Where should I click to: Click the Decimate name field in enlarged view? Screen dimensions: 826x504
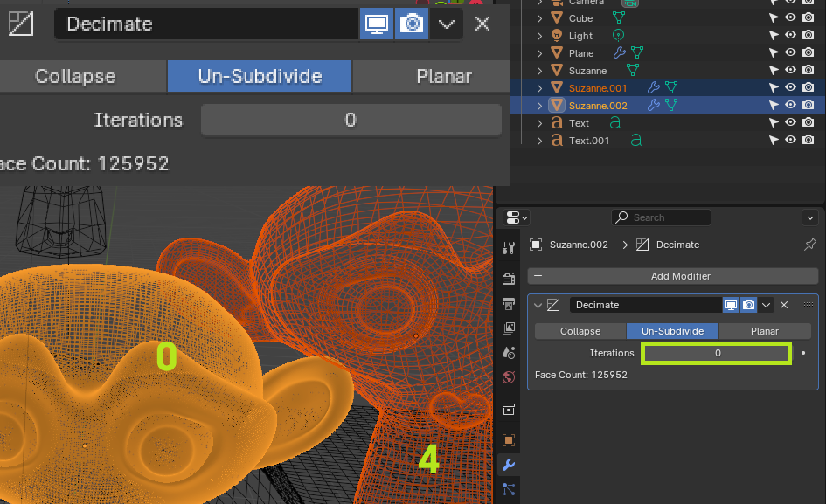tap(206, 24)
